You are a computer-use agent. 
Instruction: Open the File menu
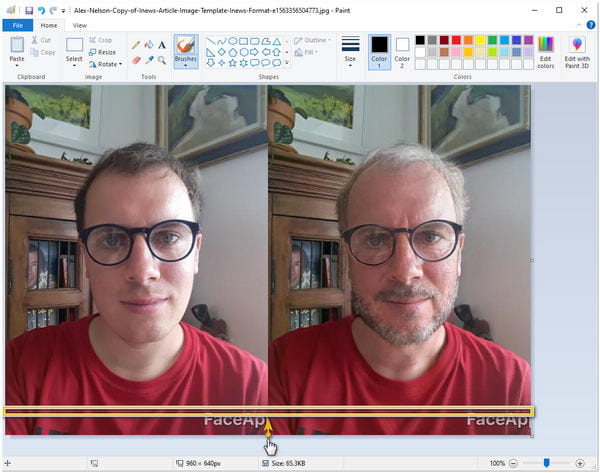18,25
